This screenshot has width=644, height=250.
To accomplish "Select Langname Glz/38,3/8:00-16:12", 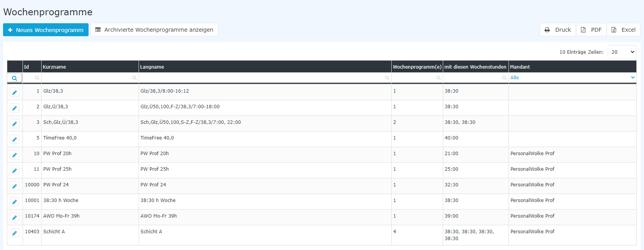I will pos(165,91).
